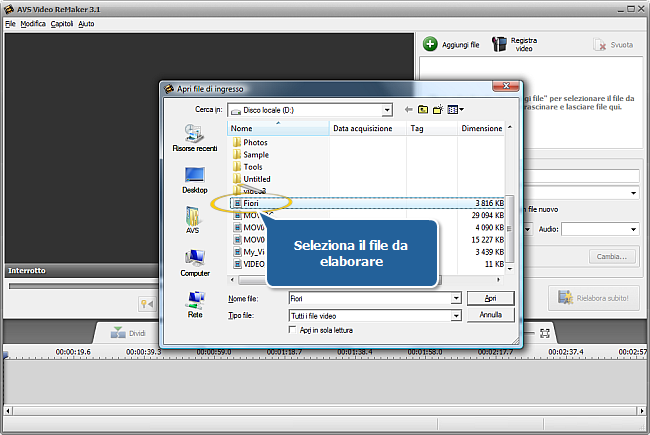Open Computer in the places bar
The width and height of the screenshot is (650, 435).
click(195, 263)
